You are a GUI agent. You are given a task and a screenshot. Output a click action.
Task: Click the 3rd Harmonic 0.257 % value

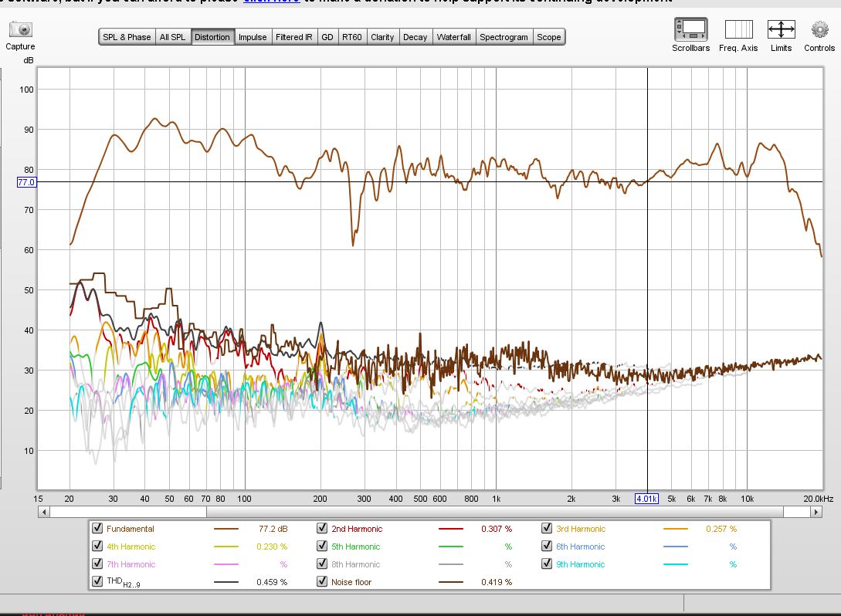click(721, 529)
